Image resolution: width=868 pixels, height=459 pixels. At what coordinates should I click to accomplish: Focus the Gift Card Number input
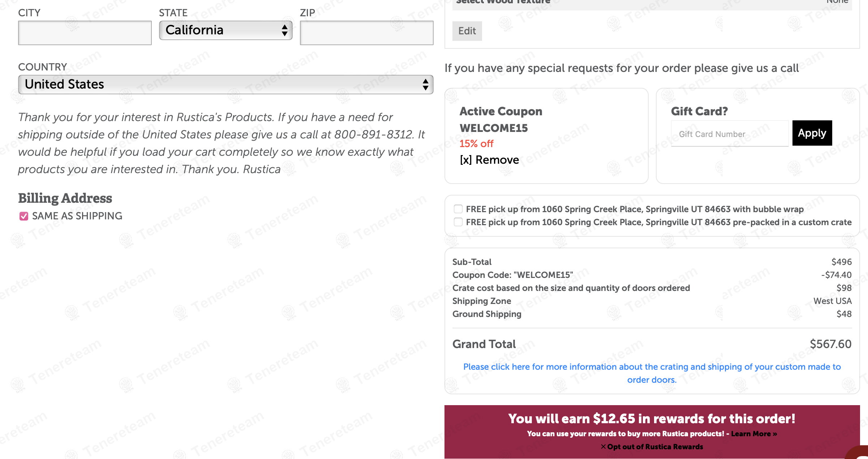(729, 134)
